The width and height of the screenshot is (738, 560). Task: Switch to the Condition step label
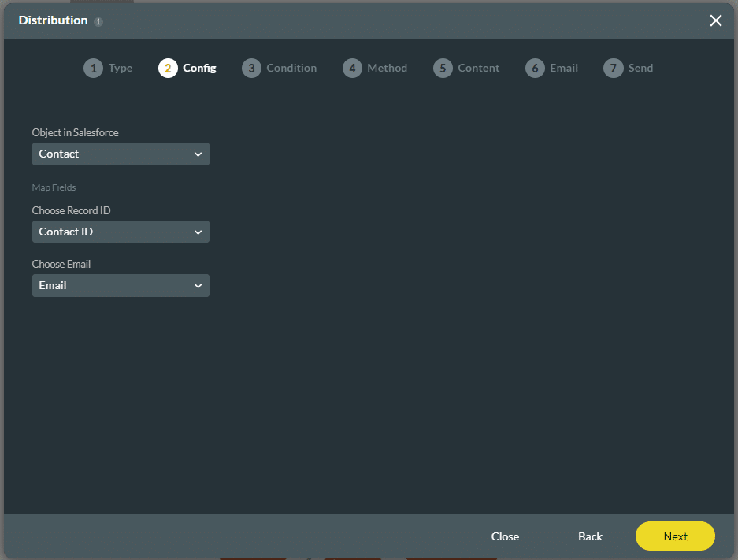(x=291, y=69)
